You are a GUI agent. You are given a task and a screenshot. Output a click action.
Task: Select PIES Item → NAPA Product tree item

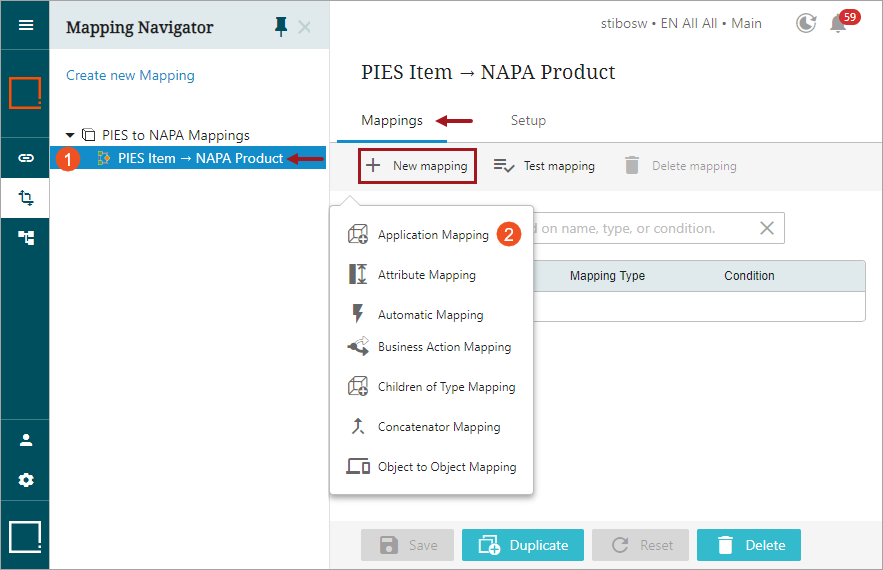pyautogui.click(x=200, y=158)
